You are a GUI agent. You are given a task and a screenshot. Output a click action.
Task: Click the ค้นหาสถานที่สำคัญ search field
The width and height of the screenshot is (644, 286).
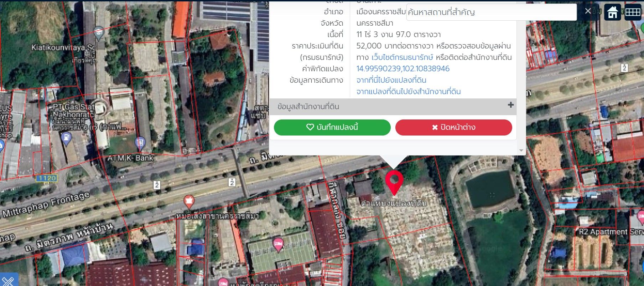click(491, 12)
